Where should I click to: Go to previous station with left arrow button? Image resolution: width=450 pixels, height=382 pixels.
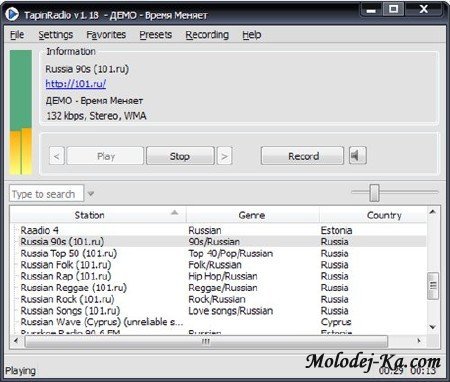[57, 156]
